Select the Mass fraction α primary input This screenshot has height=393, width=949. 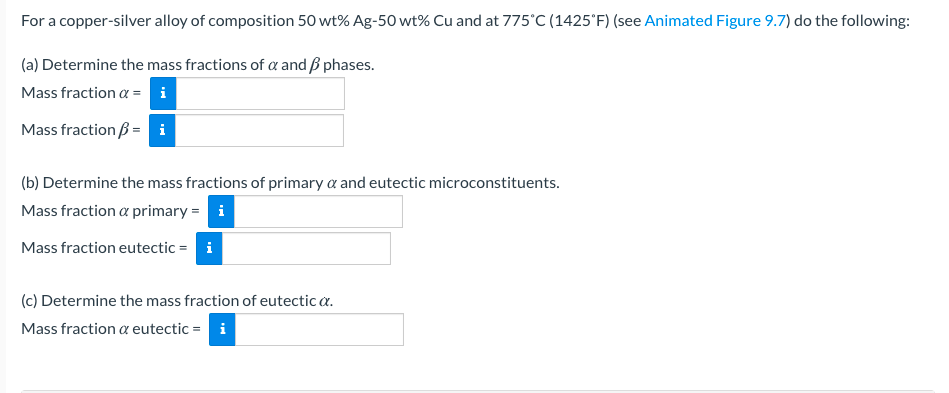[318, 211]
